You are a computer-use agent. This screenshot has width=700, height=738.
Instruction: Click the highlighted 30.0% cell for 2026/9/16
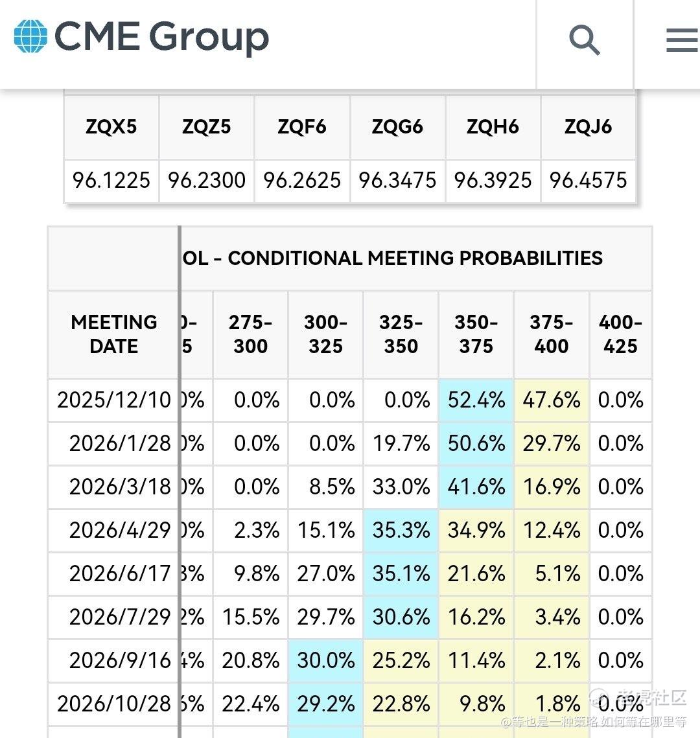coord(326,661)
